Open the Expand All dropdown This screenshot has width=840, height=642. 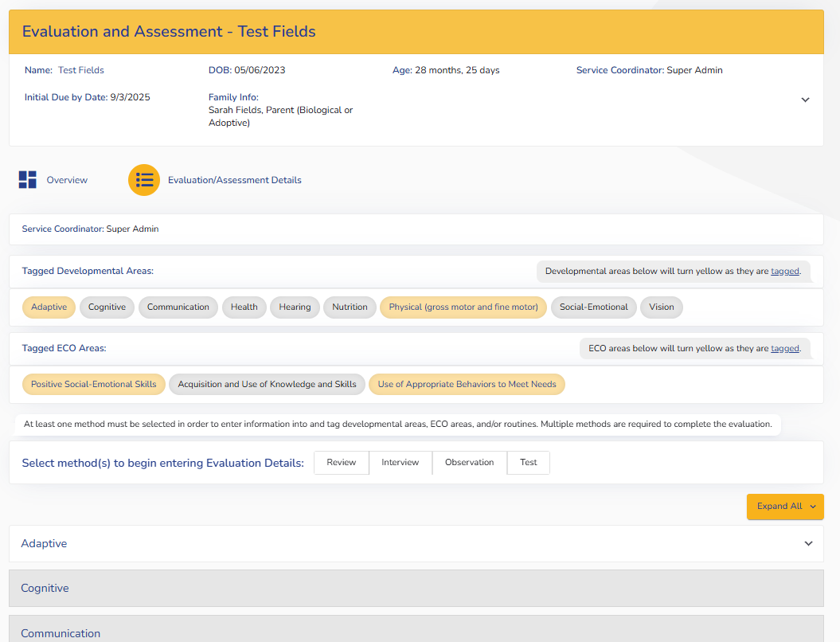tap(785, 507)
